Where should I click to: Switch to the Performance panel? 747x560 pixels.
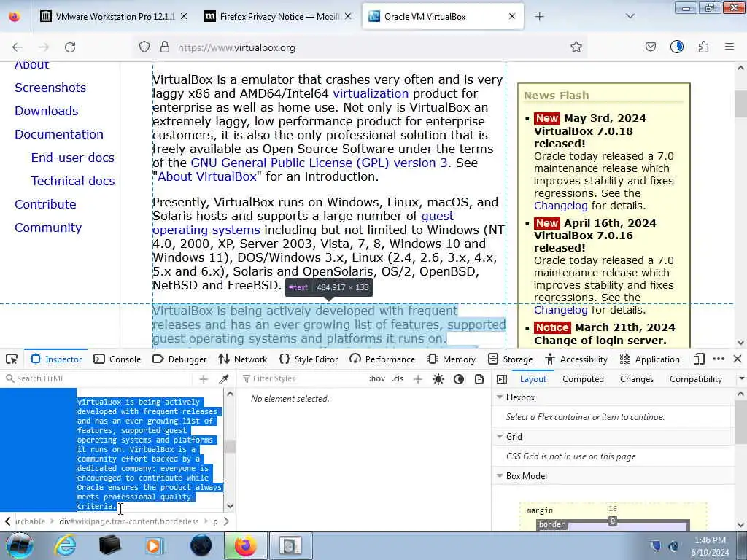382,359
